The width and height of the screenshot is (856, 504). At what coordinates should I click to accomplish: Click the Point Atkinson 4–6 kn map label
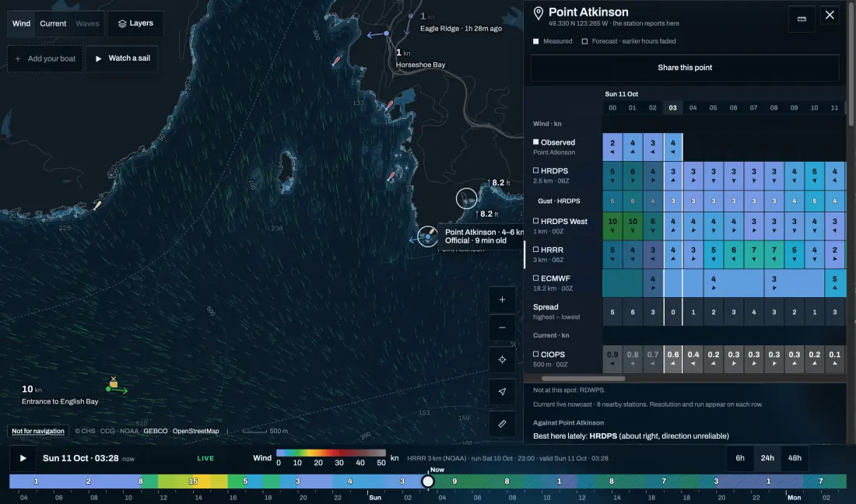point(480,236)
